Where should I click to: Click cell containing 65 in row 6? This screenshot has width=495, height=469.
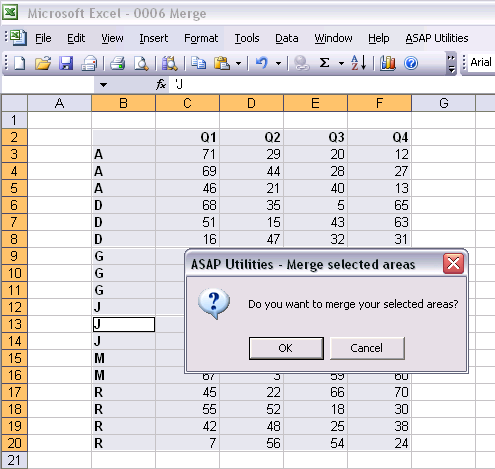tap(379, 205)
